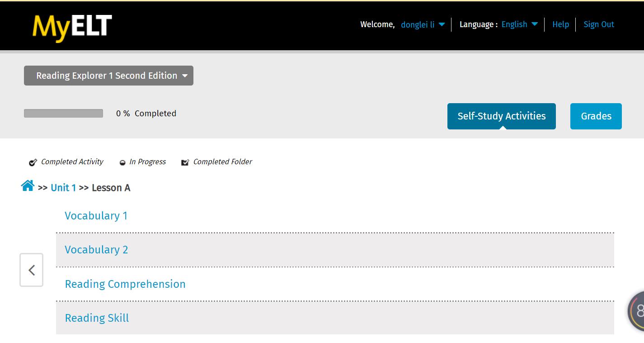Navigate to Unit 1 breadcrumb
This screenshot has width=644, height=343.
63,188
